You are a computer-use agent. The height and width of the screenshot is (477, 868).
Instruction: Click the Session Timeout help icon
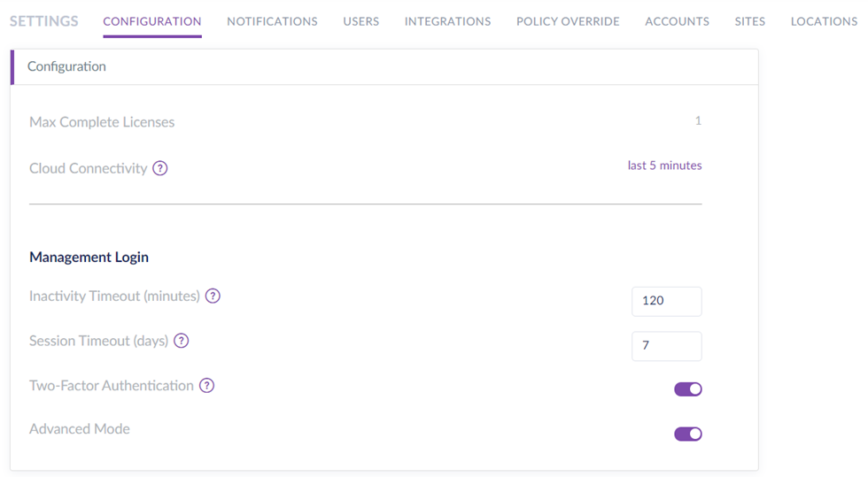[182, 341]
